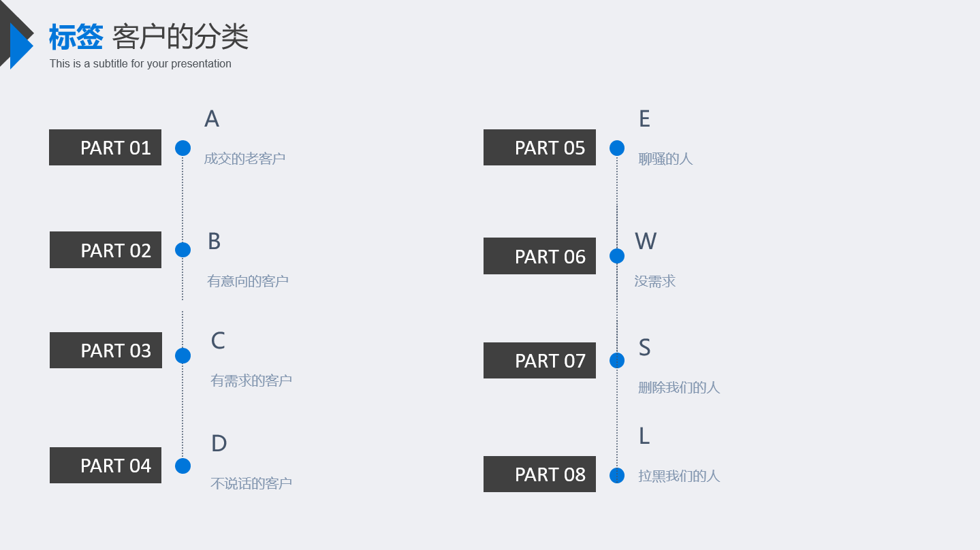Select the blue marker beside PART 06
This screenshot has width=980, height=550.
click(617, 256)
